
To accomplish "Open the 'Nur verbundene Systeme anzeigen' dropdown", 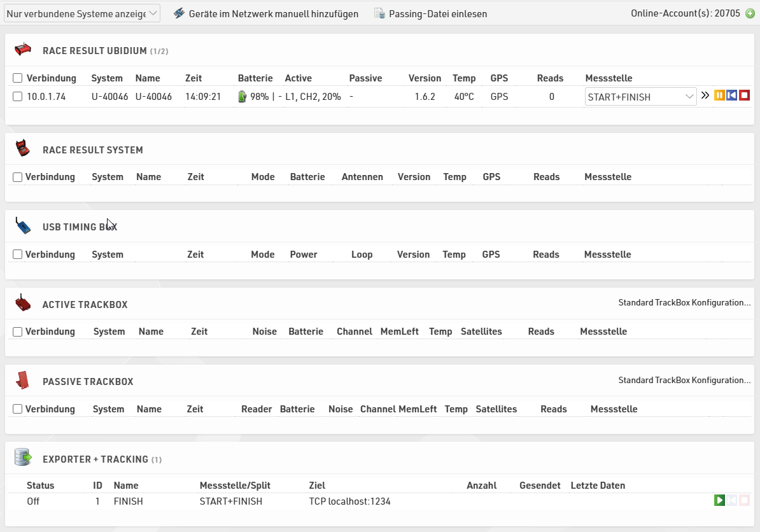I will 82,13.
